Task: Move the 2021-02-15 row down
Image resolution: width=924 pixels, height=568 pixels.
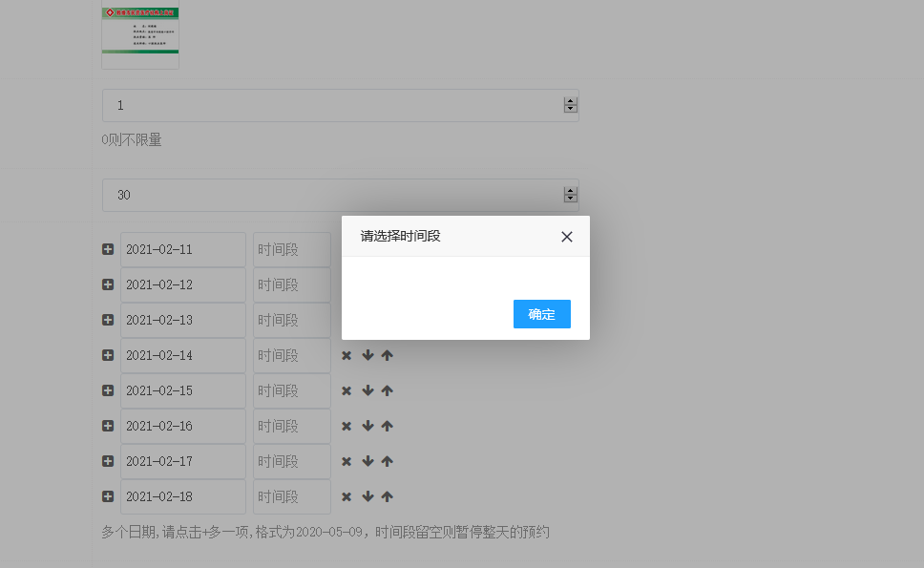Action: (x=367, y=390)
